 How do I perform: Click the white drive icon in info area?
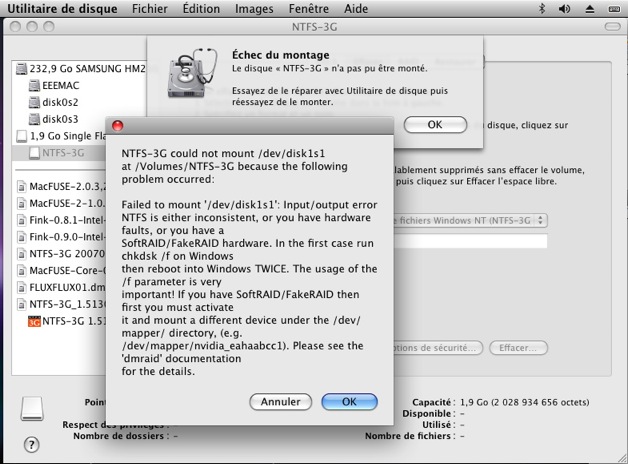(32, 408)
